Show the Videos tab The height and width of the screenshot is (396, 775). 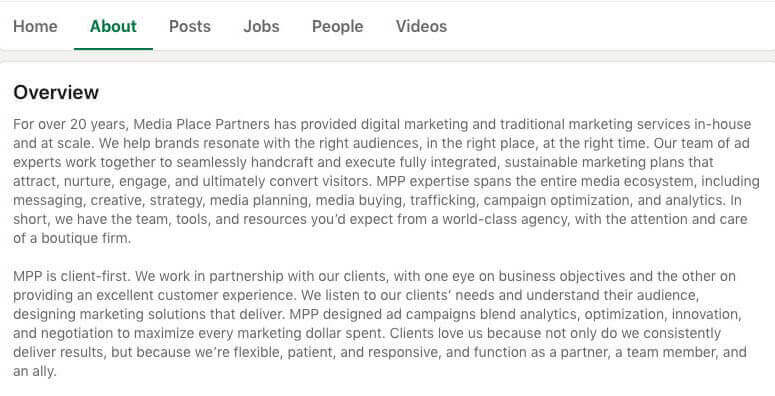[421, 26]
